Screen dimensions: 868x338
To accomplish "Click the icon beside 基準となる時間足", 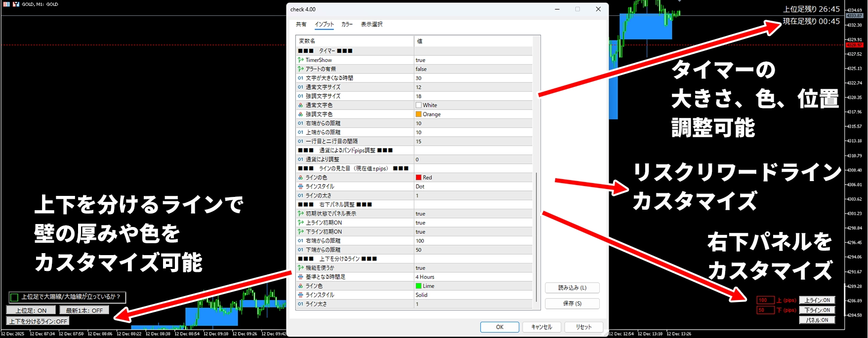I will (x=300, y=277).
